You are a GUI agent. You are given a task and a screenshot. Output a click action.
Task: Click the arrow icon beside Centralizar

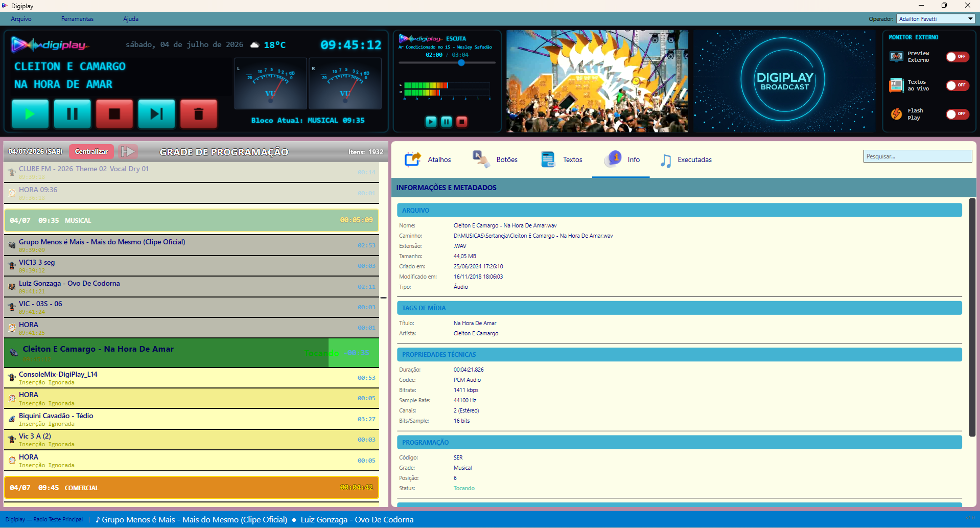(127, 152)
